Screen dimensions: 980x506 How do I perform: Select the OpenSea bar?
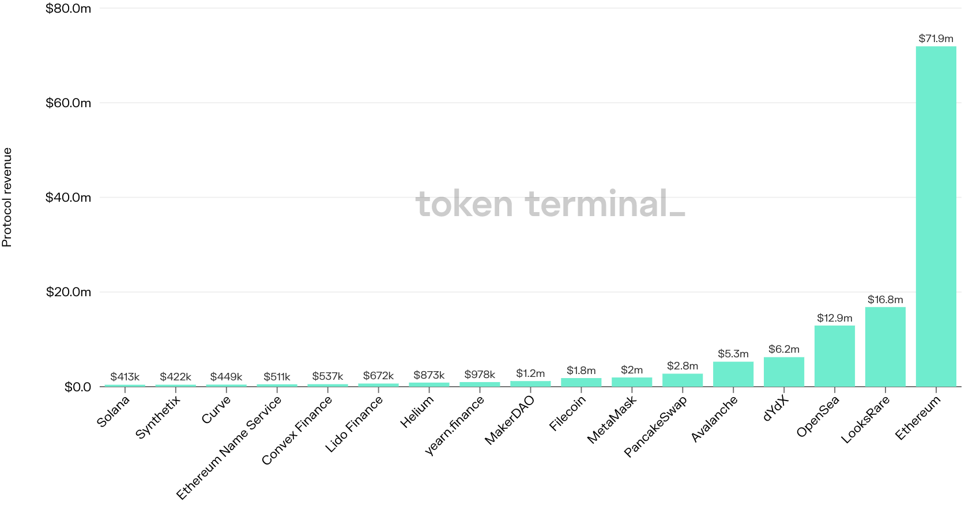click(834, 356)
